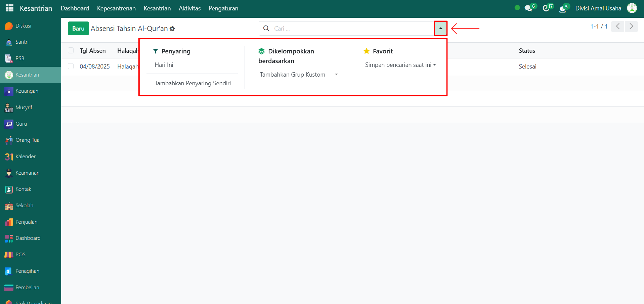Viewport: 644px width, 304px height.
Task: Open the apps grid menu icon
Action: (x=10, y=8)
